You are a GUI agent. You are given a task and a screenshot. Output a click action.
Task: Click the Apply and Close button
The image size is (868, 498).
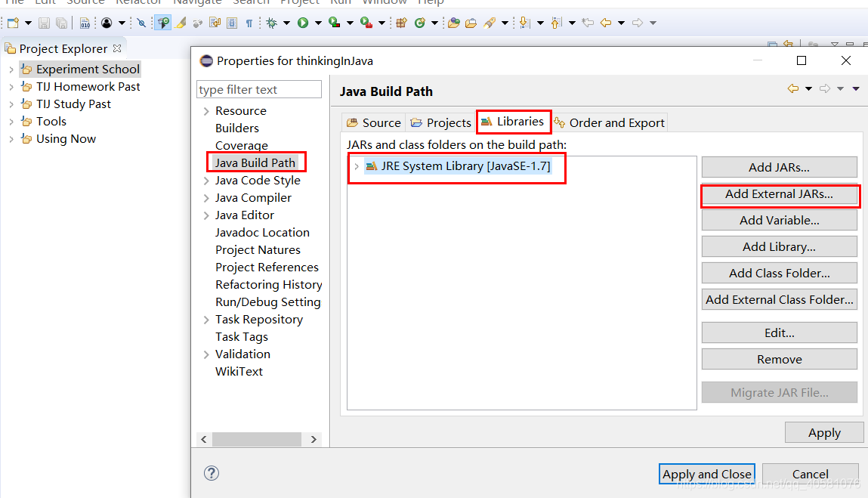pyautogui.click(x=707, y=474)
